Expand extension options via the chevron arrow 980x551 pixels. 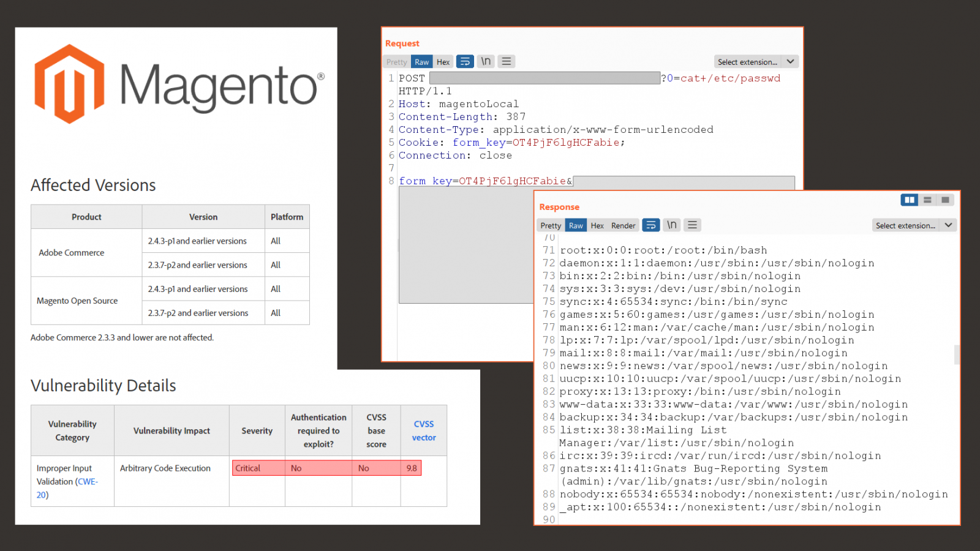[791, 61]
